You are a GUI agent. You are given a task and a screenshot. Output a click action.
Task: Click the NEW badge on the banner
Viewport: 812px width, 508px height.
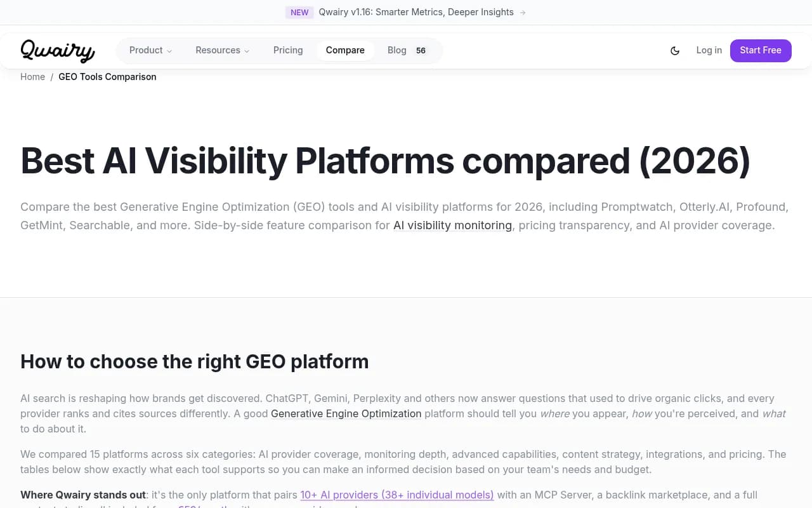(x=299, y=12)
